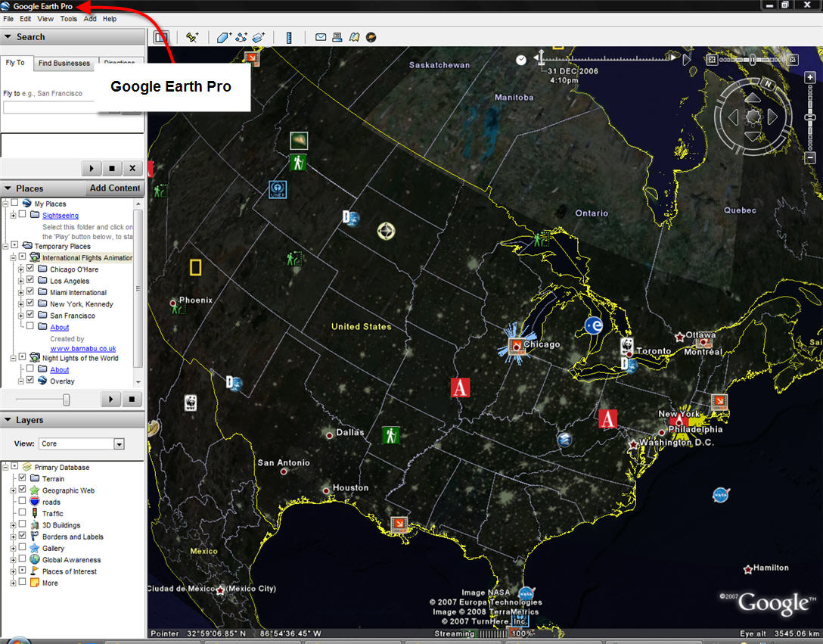
Task: Open the Sightseeing link
Action: coord(61,216)
